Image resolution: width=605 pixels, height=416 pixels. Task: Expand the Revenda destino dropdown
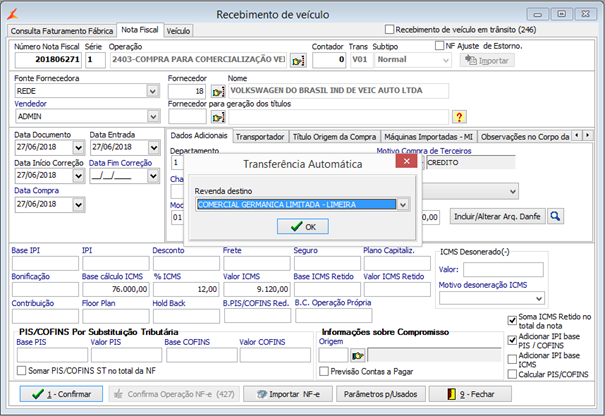click(x=403, y=204)
